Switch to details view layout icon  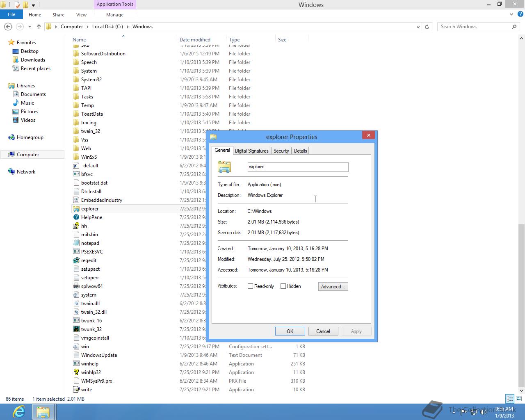pyautogui.click(x=510, y=399)
